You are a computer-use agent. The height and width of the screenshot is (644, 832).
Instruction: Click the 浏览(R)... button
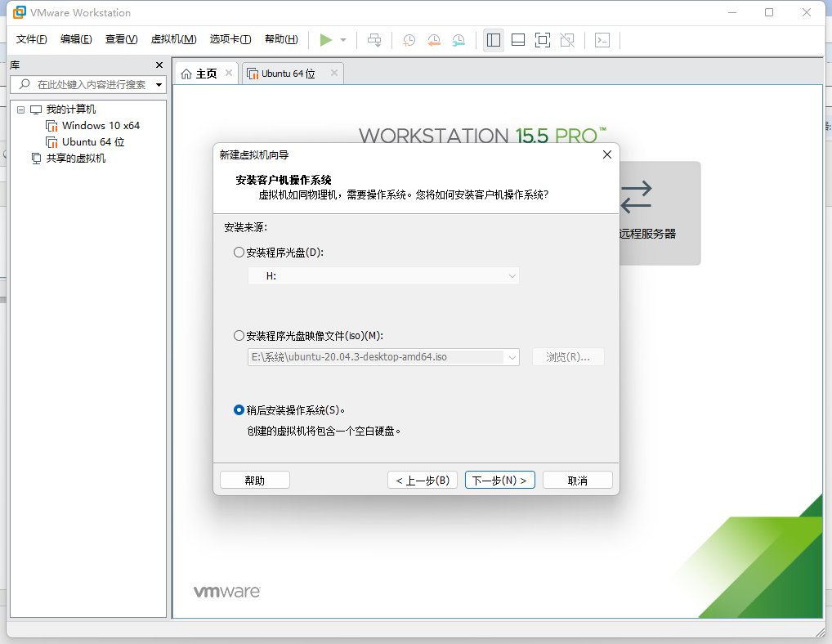568,357
